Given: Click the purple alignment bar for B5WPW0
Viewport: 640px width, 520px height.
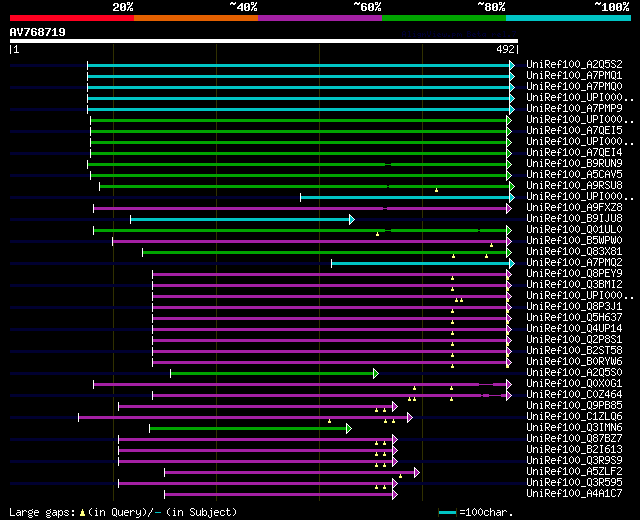Looking at the screenshot, I should [x=311, y=242].
